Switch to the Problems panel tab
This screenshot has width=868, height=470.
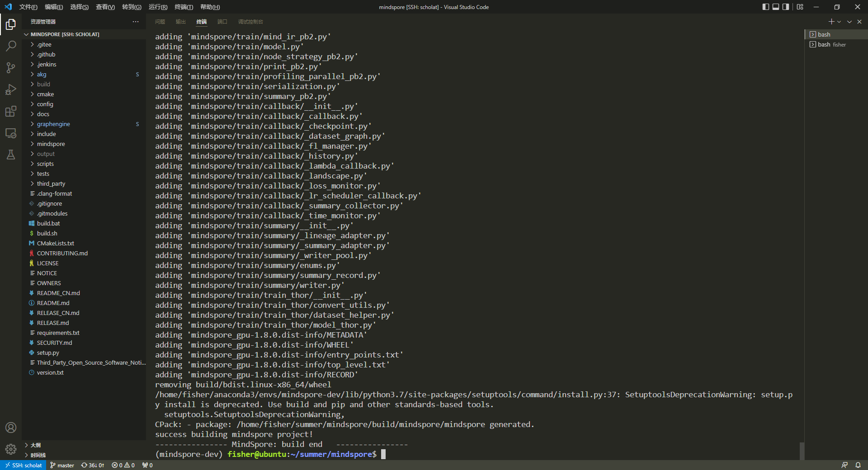(x=160, y=22)
